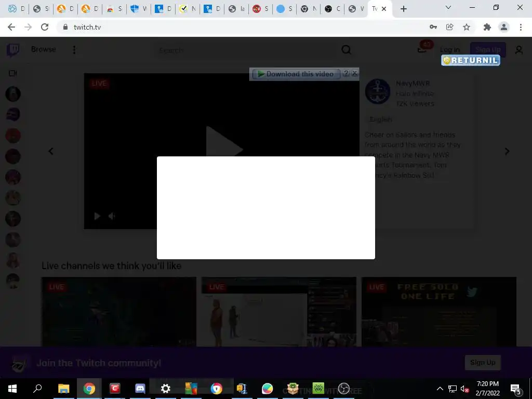
Task: Click the Returnil overlay badge
Action: click(471, 60)
